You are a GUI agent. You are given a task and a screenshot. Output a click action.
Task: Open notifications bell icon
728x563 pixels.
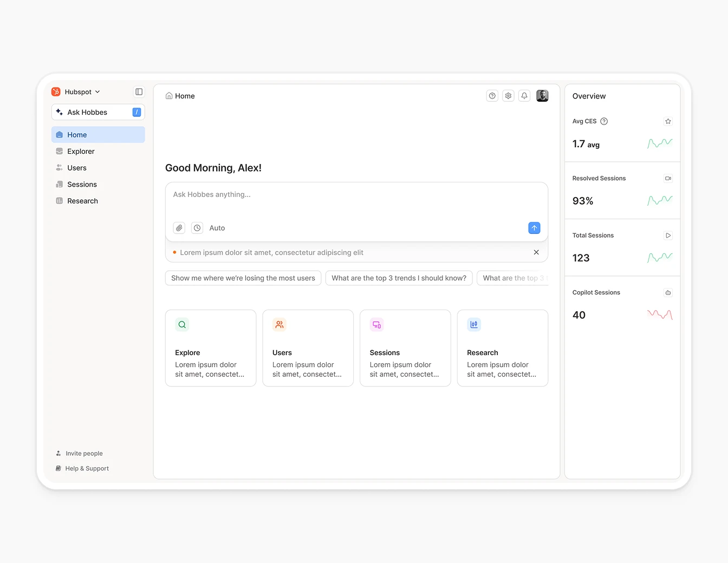(524, 96)
